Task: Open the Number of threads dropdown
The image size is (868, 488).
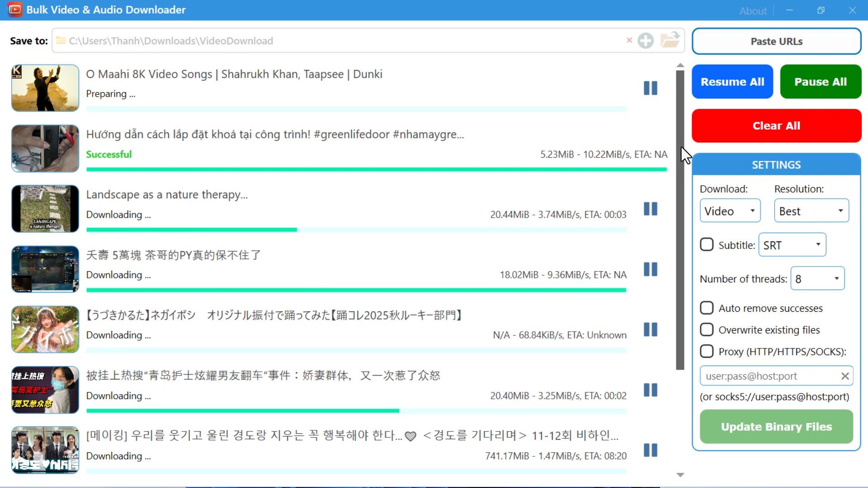Action: 817,279
